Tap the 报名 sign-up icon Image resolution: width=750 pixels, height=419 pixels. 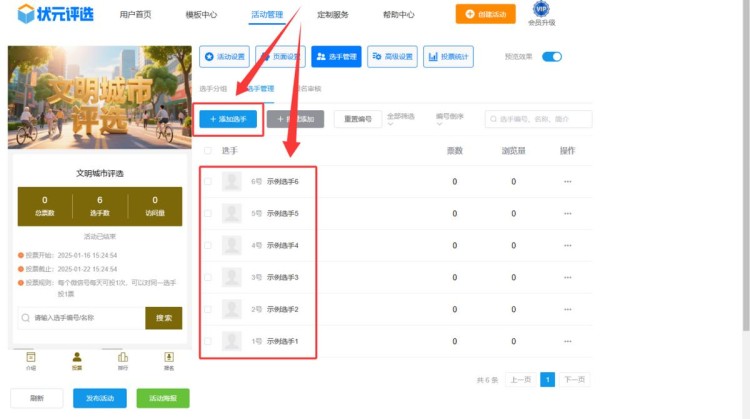[168, 361]
